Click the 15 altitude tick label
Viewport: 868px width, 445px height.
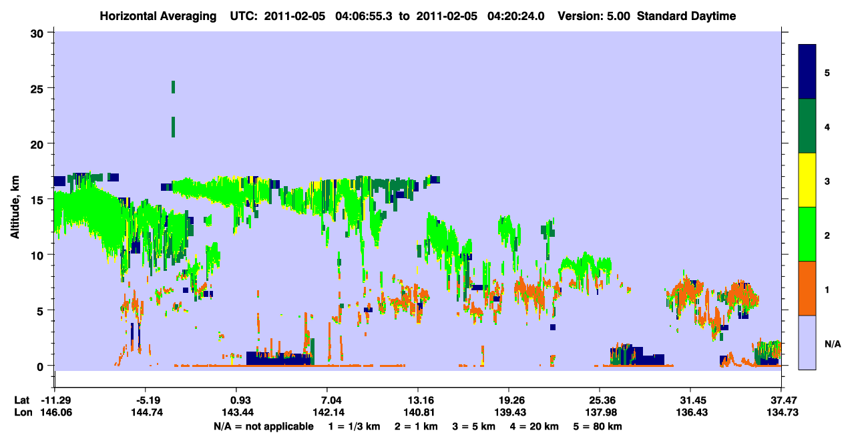[x=39, y=199]
